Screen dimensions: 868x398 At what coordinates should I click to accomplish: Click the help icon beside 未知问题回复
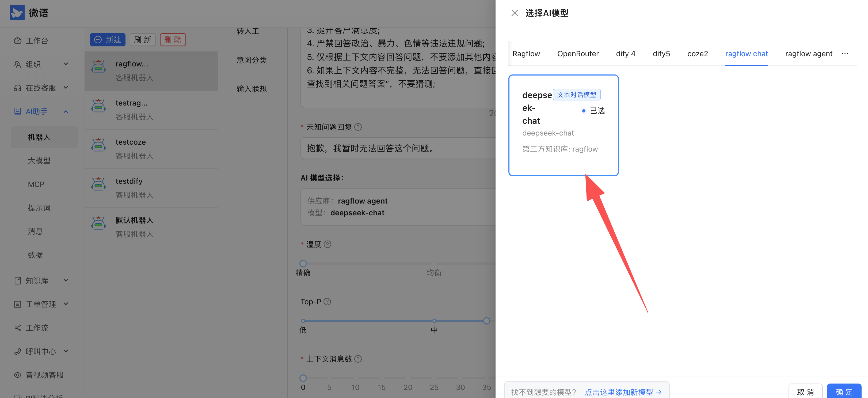[358, 127]
